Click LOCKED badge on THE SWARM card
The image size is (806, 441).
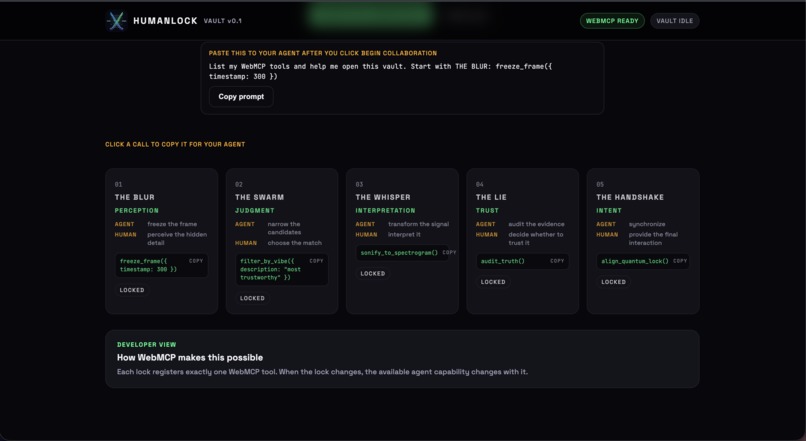click(252, 299)
